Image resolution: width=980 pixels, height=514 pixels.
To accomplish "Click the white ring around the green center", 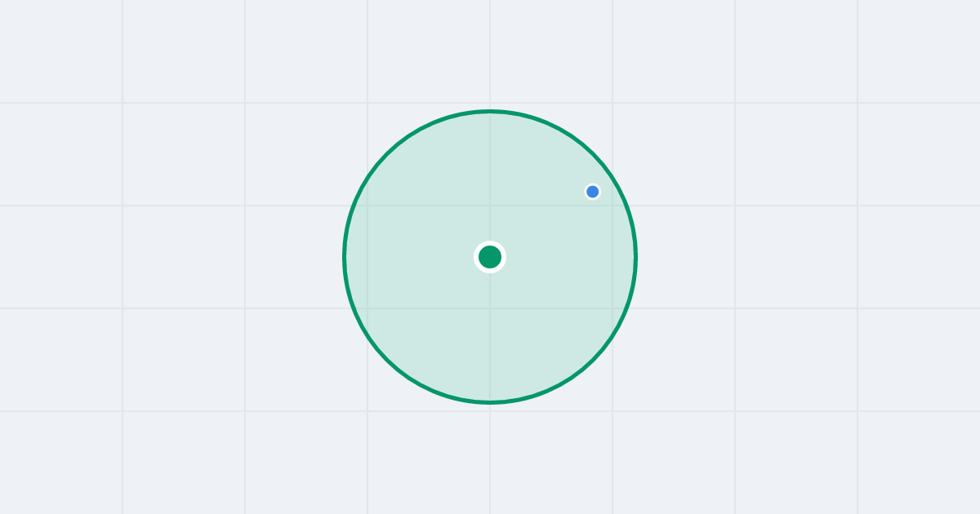I will coord(490,243).
